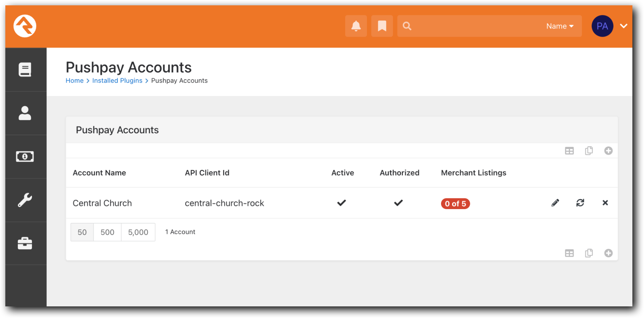The width and height of the screenshot is (644, 318).
Task: Add a new Pushpay account
Action: [609, 151]
